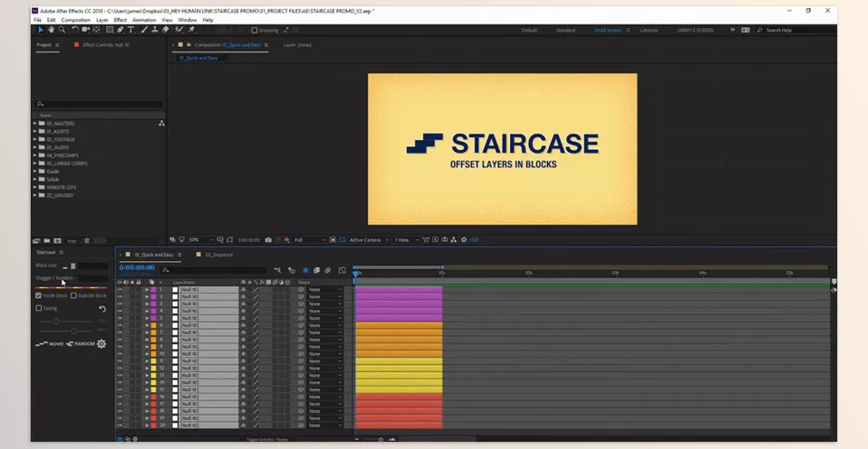Select the Zoom magnifier tool
The width and height of the screenshot is (868, 449).
pos(61,30)
